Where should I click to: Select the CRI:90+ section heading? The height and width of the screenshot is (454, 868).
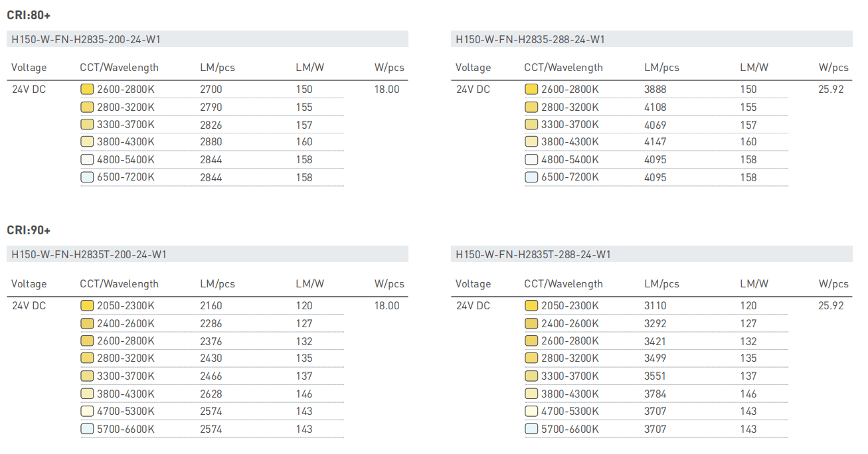coord(29,230)
